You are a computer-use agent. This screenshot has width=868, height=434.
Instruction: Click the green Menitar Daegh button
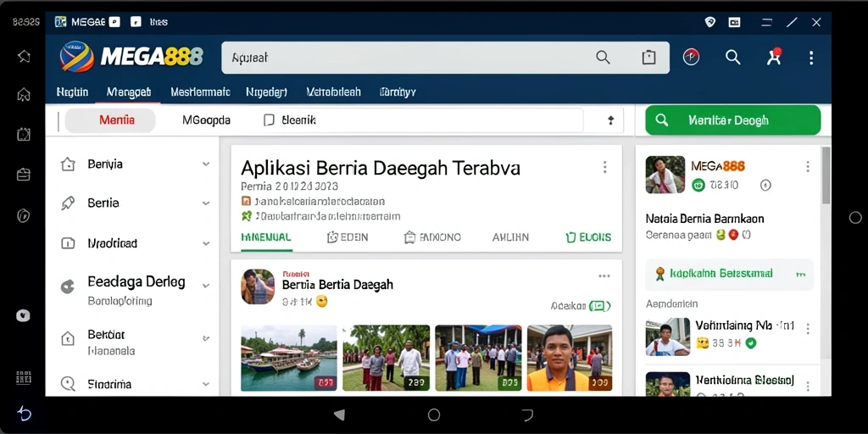coord(733,120)
